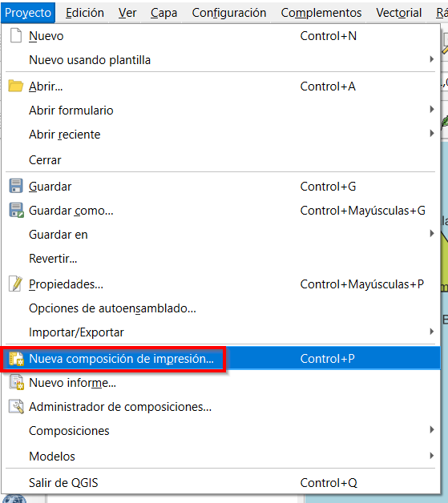Viewport: 448px width, 503px height.
Task: Click the Guardar como disk icon
Action: click(16, 210)
